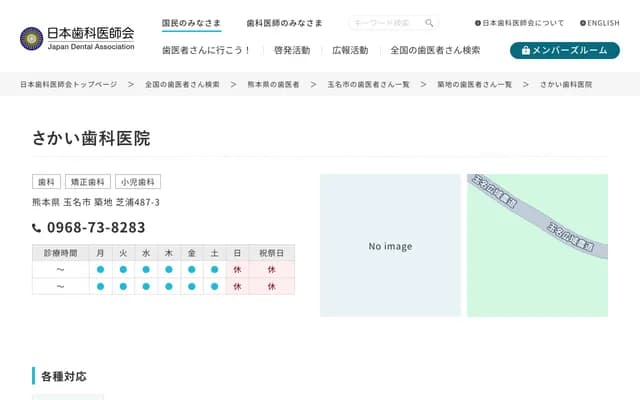The image size is (640, 400).
Task: Switch to the 歯科医師のみなさま tab
Action: tap(284, 22)
